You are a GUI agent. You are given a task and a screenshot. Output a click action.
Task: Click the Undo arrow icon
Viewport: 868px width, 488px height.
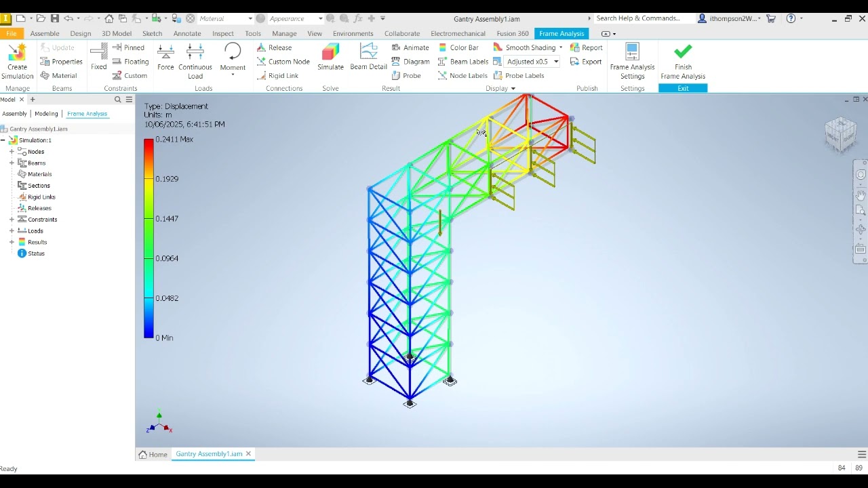pyautogui.click(x=68, y=18)
